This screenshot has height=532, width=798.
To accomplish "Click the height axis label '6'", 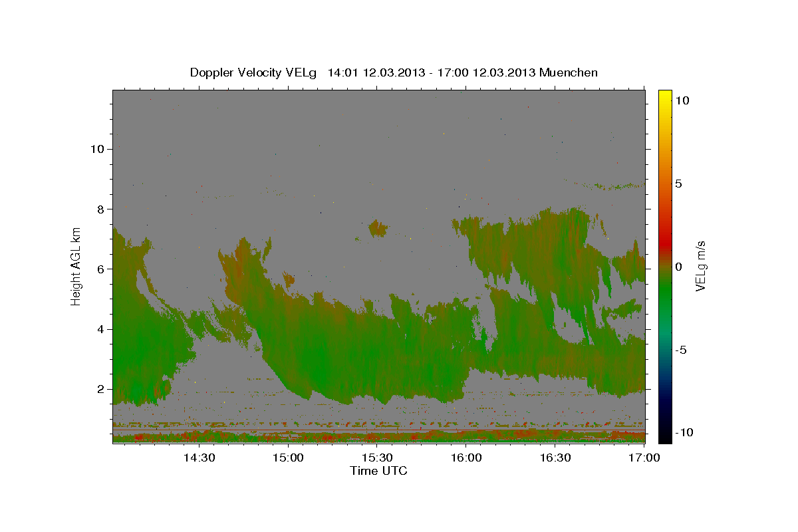I will tap(101, 269).
